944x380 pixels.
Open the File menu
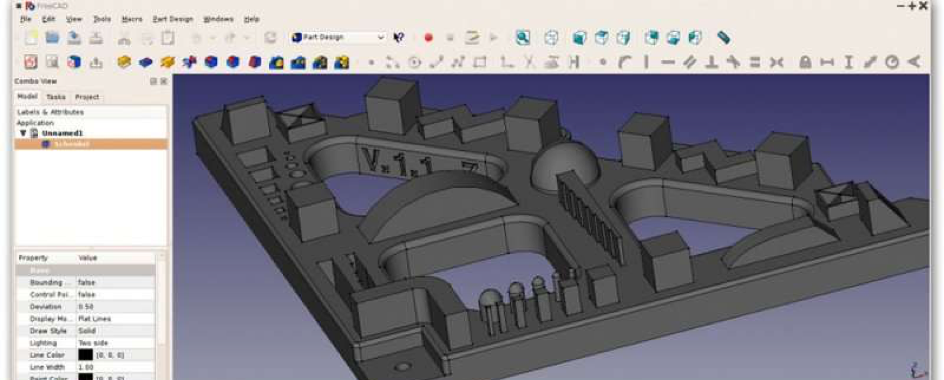26,19
